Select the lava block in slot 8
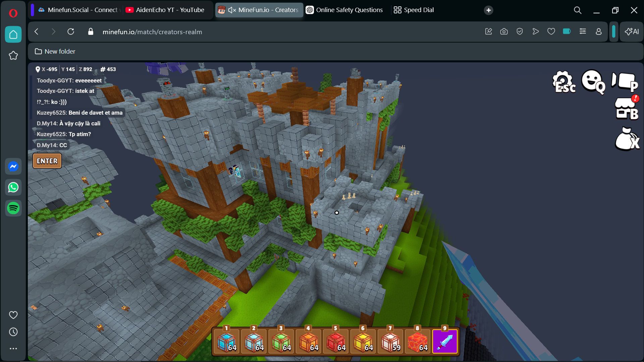The height and width of the screenshot is (362, 644). [418, 341]
